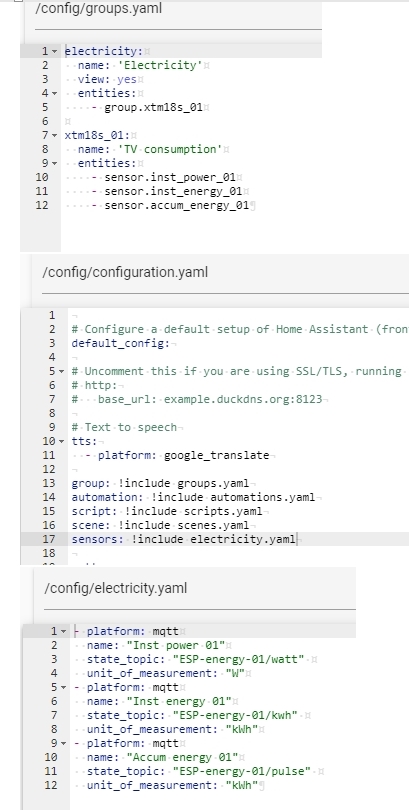Click the sensor.accum_energy_01 entity line
This screenshot has width=409, height=810.
point(177,206)
